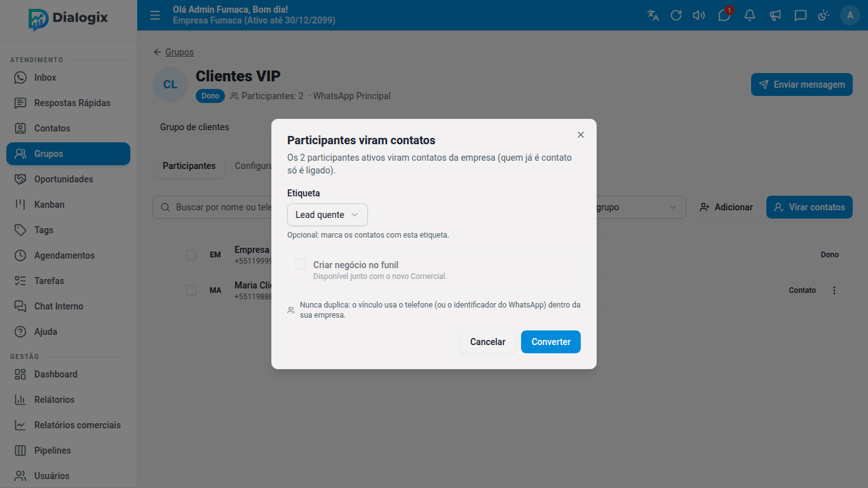Select the Empresa participant row checkbox
This screenshot has width=868, height=488.
[191, 255]
